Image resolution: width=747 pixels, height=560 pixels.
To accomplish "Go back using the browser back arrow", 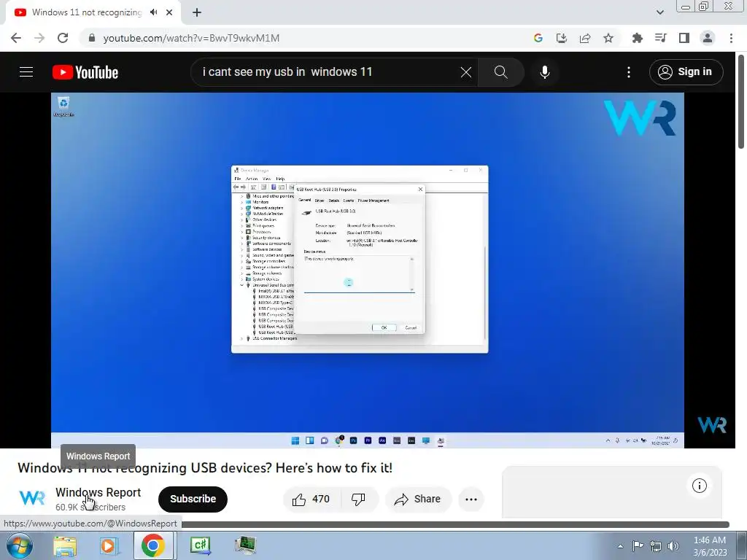I will click(x=16, y=38).
